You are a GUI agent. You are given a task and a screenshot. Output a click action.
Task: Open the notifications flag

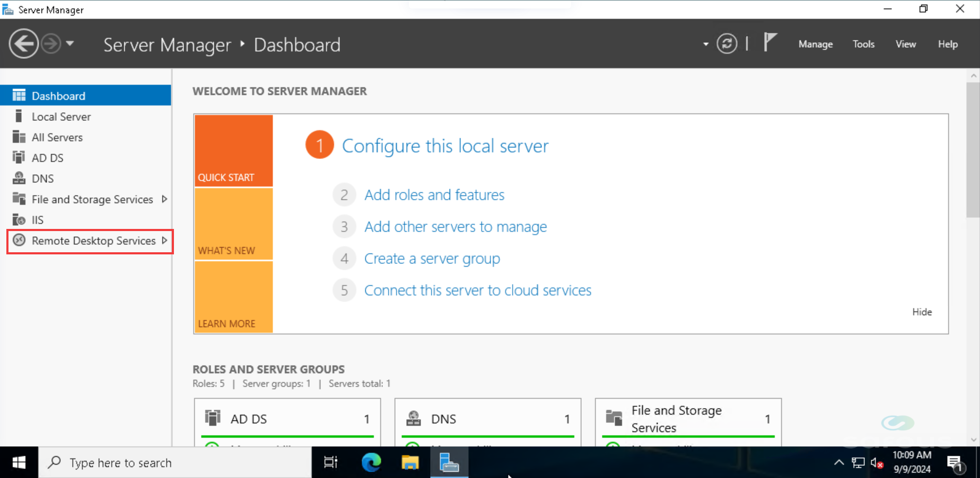click(770, 42)
